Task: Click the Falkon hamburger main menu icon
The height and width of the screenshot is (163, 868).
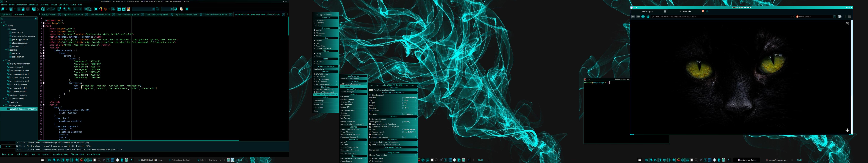Action: click(849, 17)
